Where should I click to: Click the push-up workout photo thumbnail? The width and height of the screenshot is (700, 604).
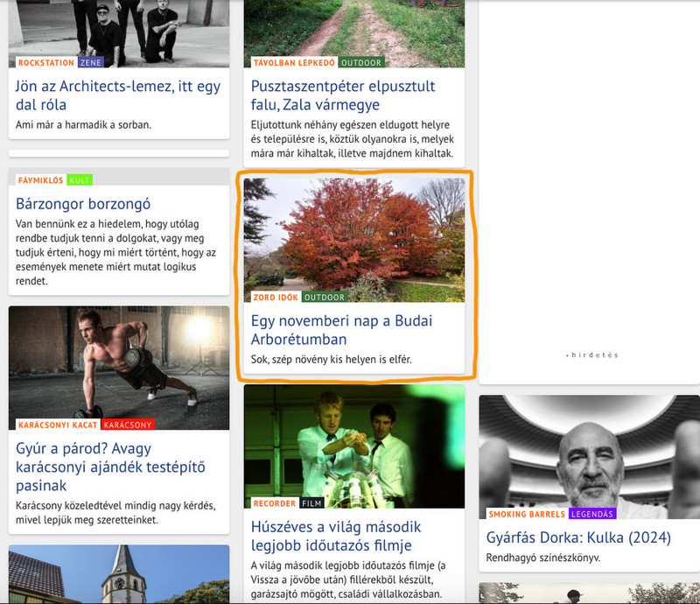pyautogui.click(x=119, y=368)
